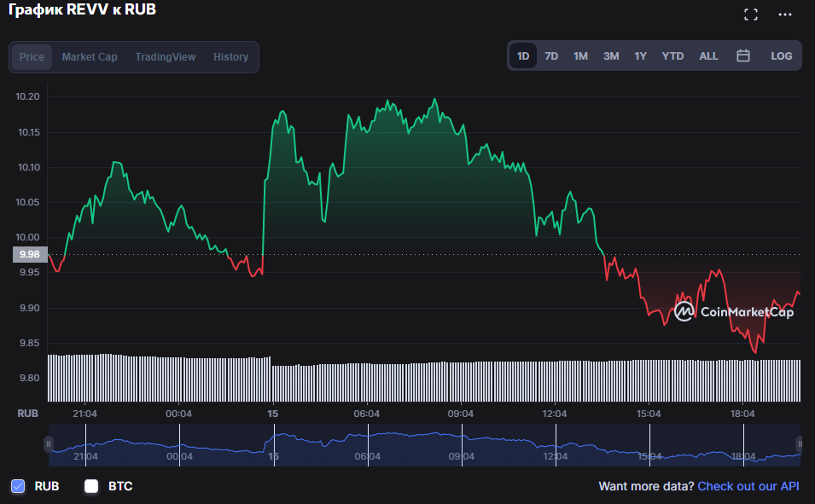Click the 9.98 current price label
The width and height of the screenshot is (815, 504).
click(30, 255)
